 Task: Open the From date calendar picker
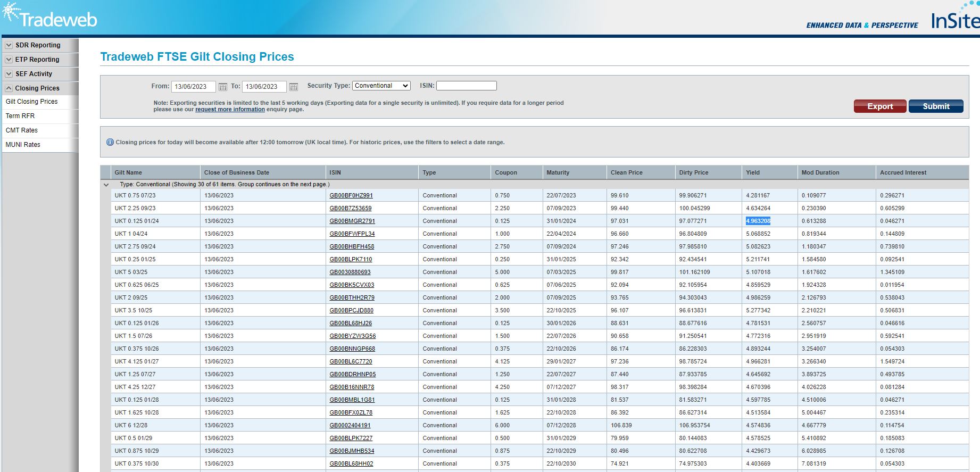[x=223, y=87]
